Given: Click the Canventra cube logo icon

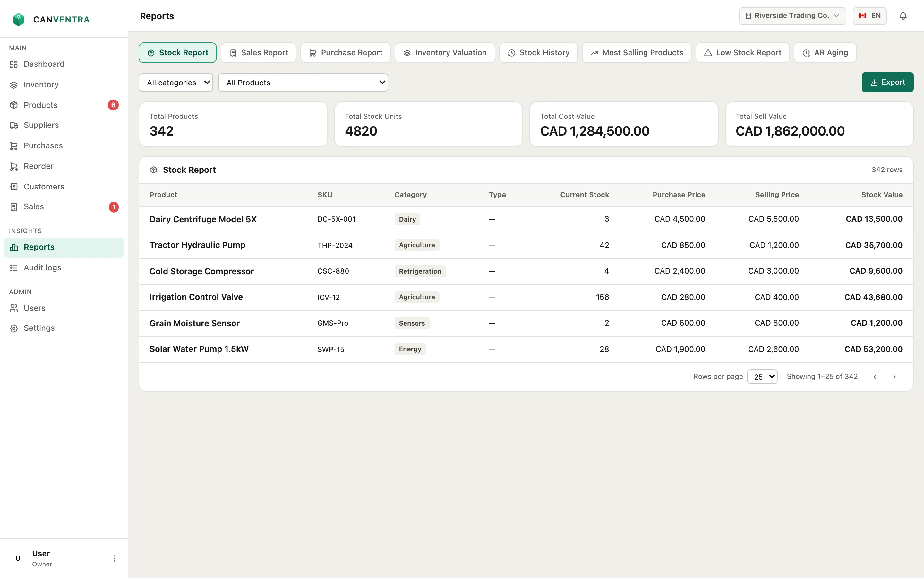Looking at the screenshot, I should [x=18, y=20].
